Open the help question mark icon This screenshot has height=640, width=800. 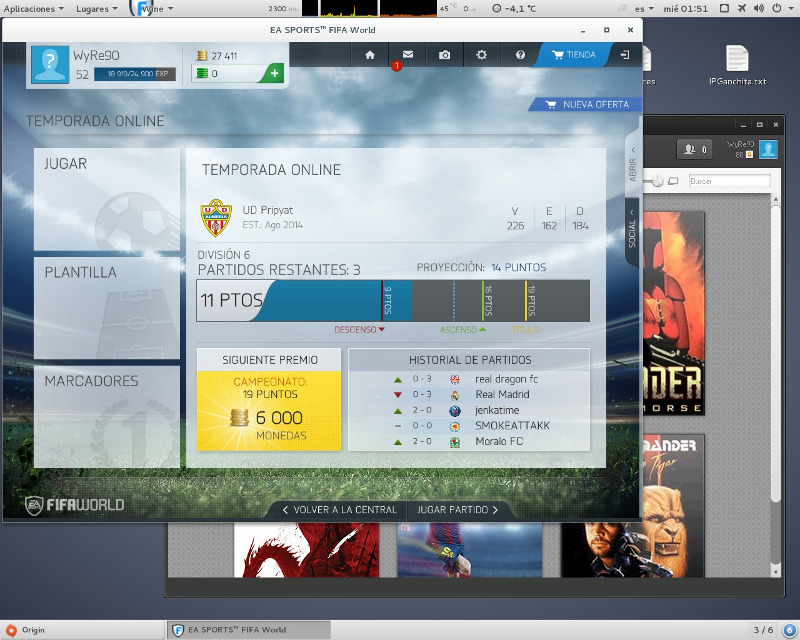click(520, 55)
